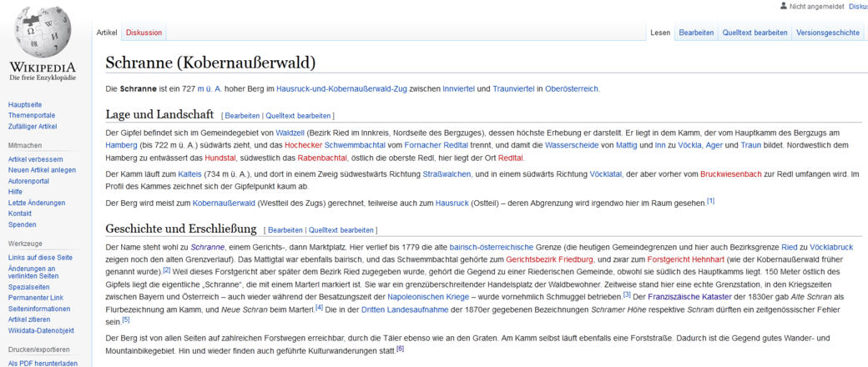Click the user icon beside Nicht angemeldet
This screenshot has width=868, height=367.
(x=783, y=6)
